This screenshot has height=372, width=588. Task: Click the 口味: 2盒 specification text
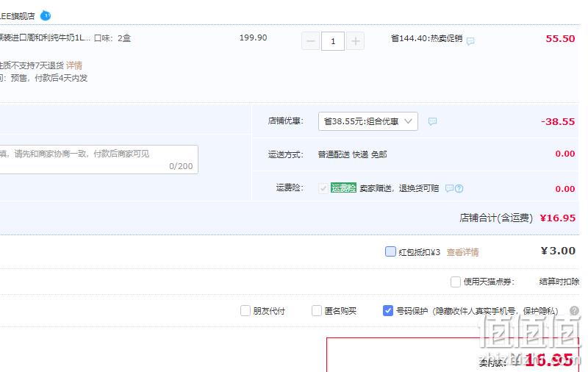(x=112, y=38)
